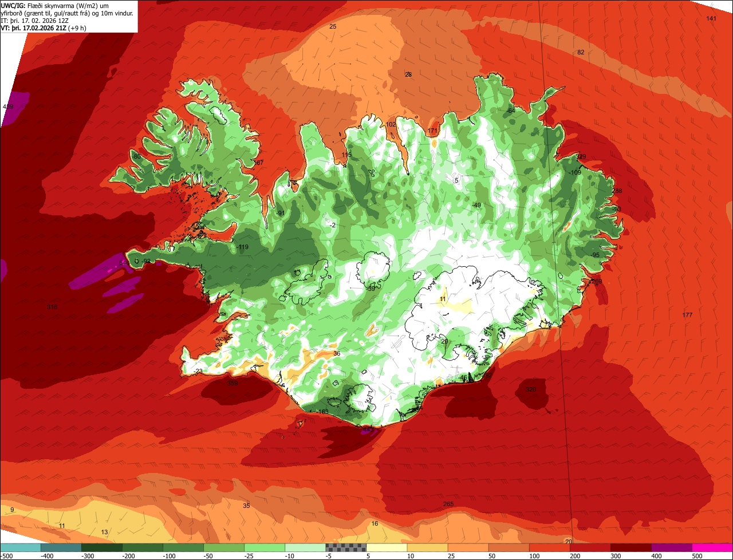Click the '316' value over the southwest ocean

tap(52, 307)
